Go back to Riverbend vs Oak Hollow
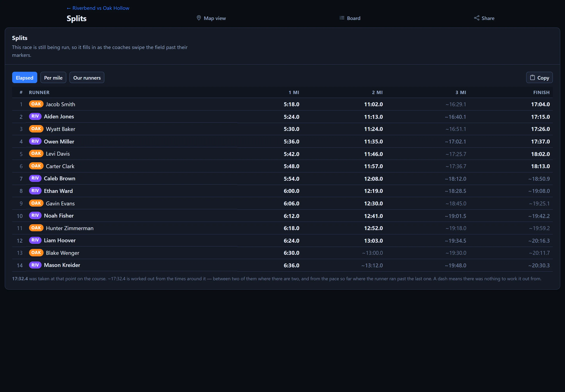The width and height of the screenshot is (565, 392). tap(98, 8)
